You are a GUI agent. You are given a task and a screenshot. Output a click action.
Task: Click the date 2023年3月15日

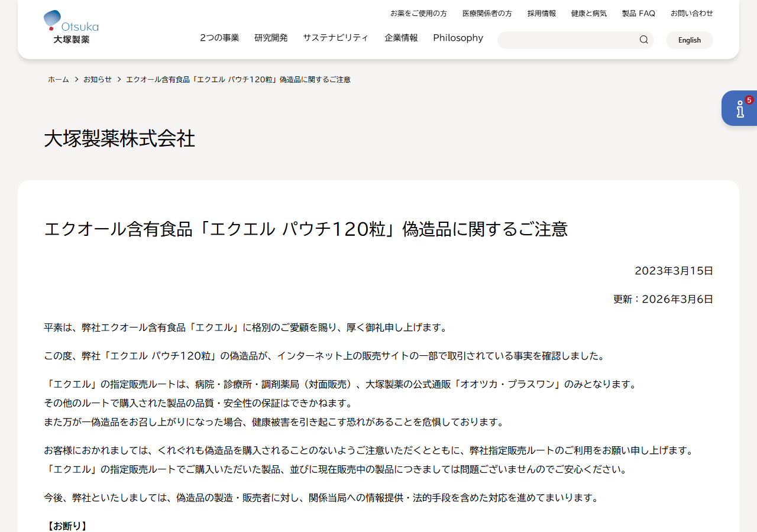pos(674,271)
